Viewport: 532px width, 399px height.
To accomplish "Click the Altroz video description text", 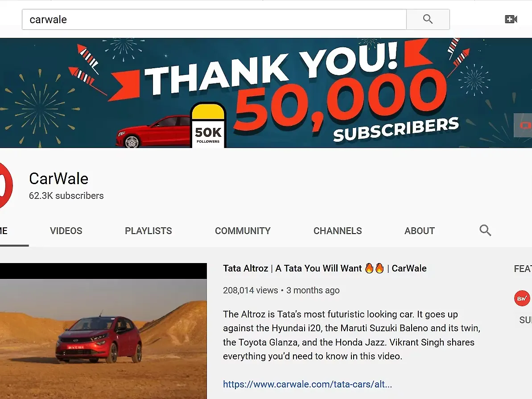I will click(351, 335).
